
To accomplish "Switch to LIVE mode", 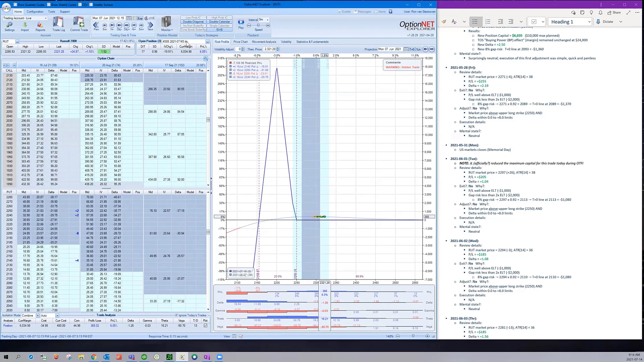I will [x=150, y=18].
